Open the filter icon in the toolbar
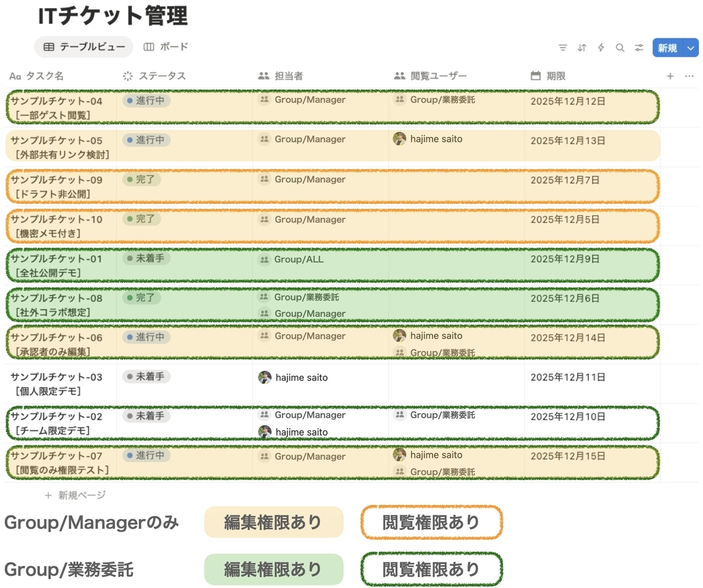Viewport: 703px width, 588px height. pyautogui.click(x=563, y=47)
